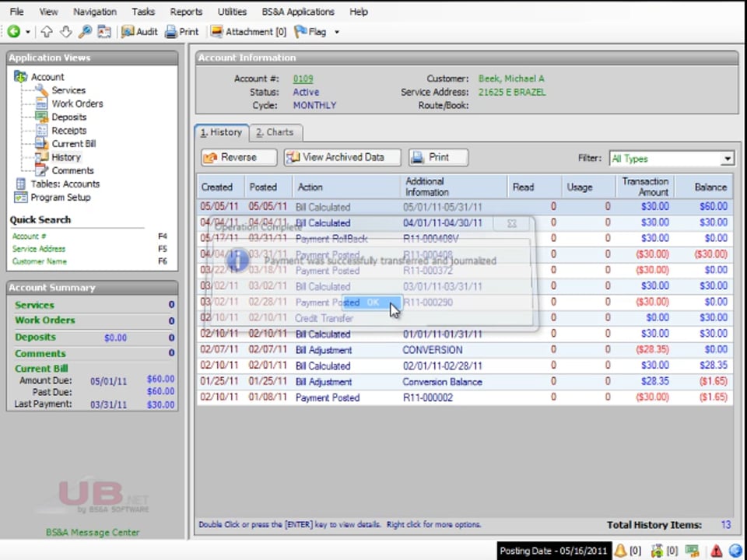The image size is (747, 560).
Task: Switch to the Charts tab
Action: click(275, 132)
